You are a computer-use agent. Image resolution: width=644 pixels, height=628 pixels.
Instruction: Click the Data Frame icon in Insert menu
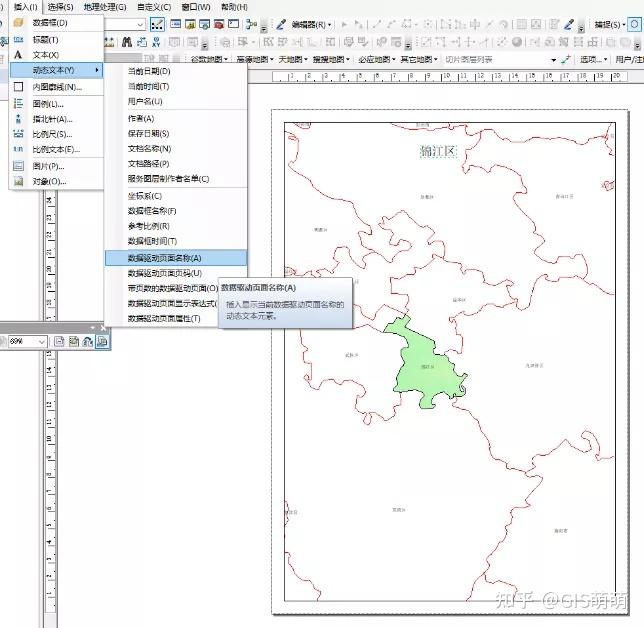pyautogui.click(x=18, y=23)
